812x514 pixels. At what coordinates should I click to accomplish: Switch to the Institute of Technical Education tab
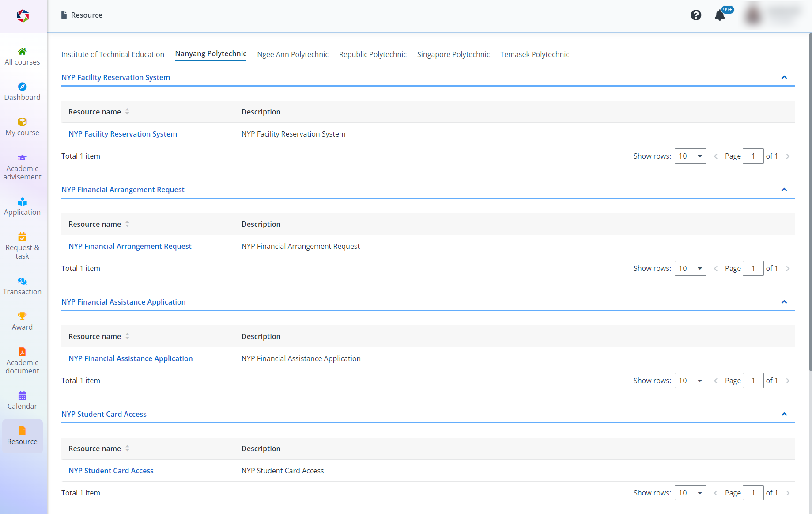click(x=113, y=54)
